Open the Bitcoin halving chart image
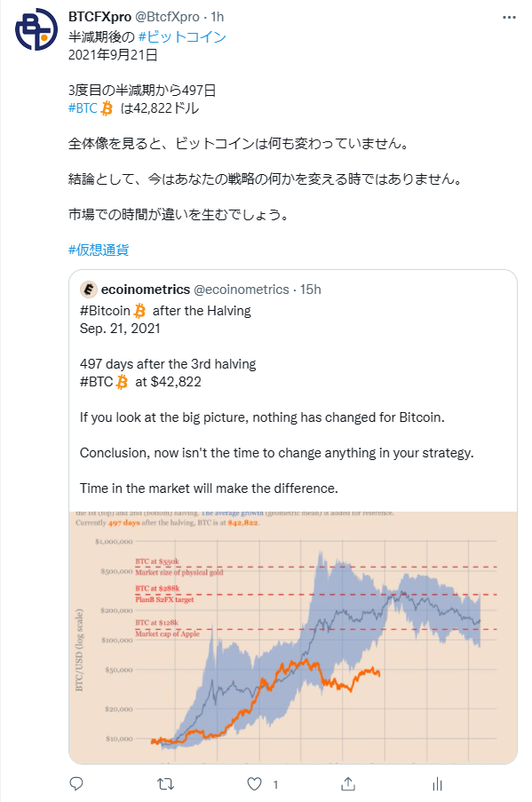The image size is (532, 802). pyautogui.click(x=293, y=638)
